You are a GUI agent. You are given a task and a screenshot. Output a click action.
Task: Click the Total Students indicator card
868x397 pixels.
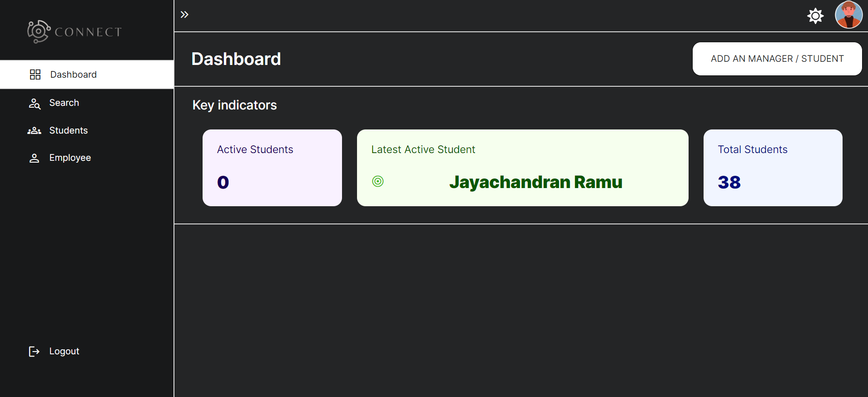pyautogui.click(x=772, y=168)
